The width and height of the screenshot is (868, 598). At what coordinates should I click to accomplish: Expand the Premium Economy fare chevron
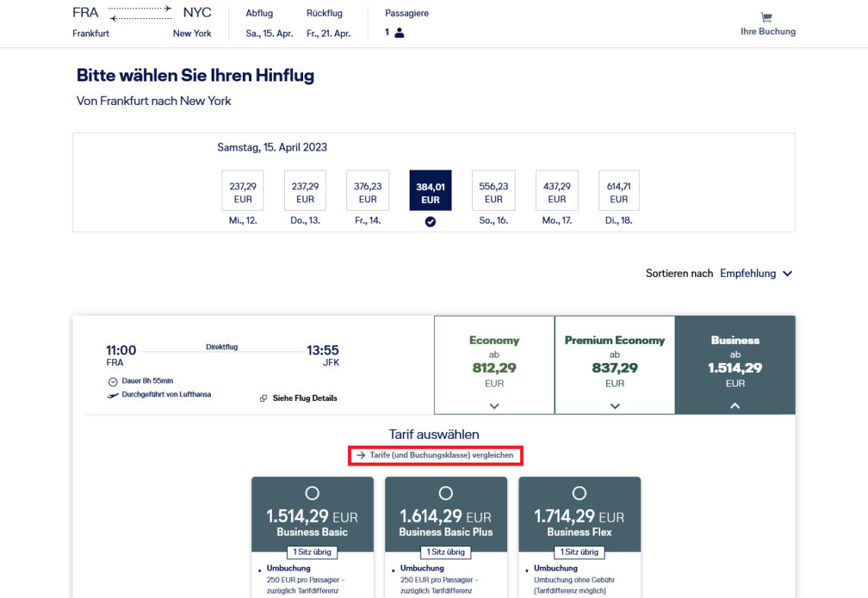pyautogui.click(x=614, y=406)
